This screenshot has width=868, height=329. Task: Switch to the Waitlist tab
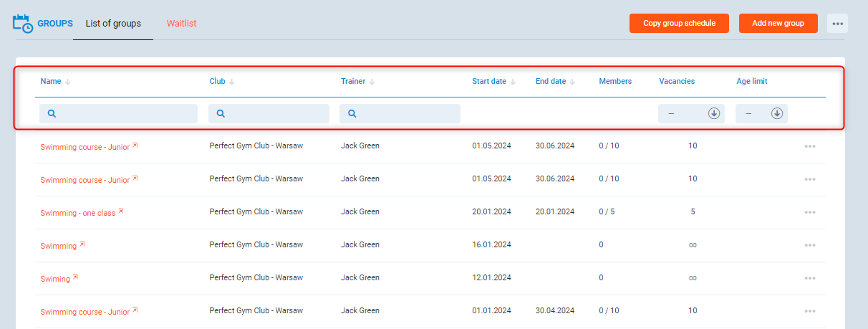tap(181, 24)
